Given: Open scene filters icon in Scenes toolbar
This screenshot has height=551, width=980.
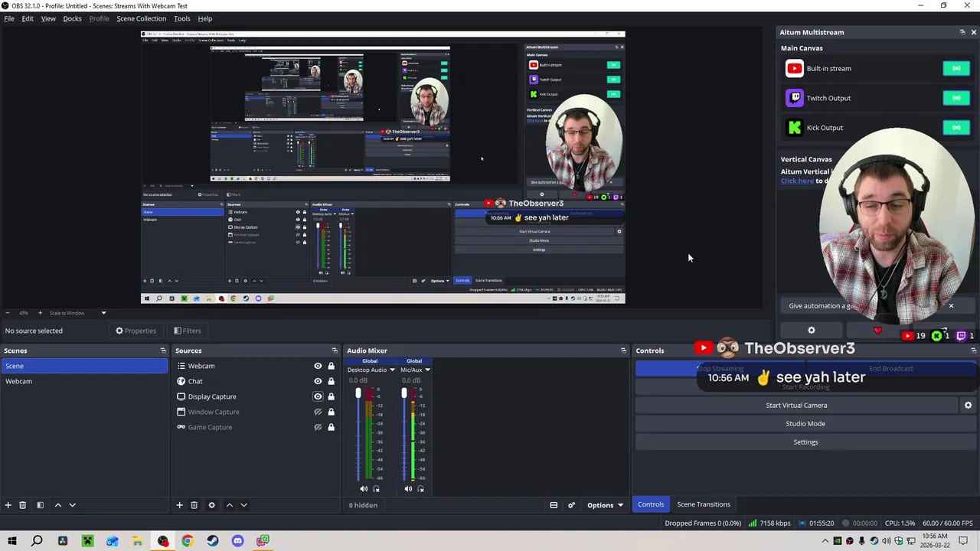Looking at the screenshot, I should pos(40,505).
